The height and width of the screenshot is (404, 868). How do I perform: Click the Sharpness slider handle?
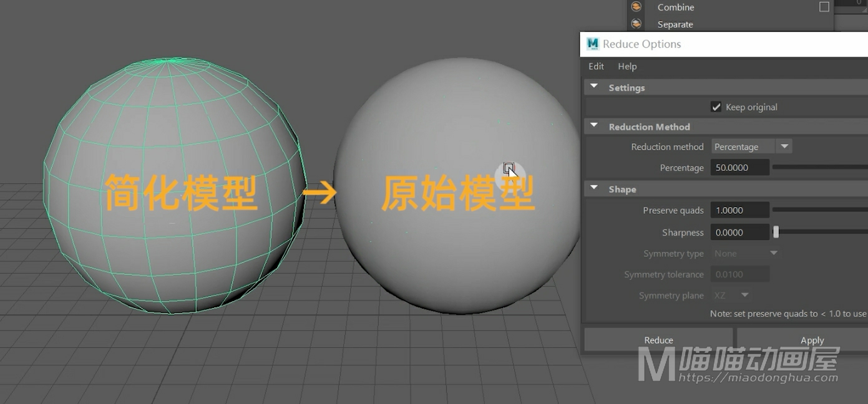[776, 232]
